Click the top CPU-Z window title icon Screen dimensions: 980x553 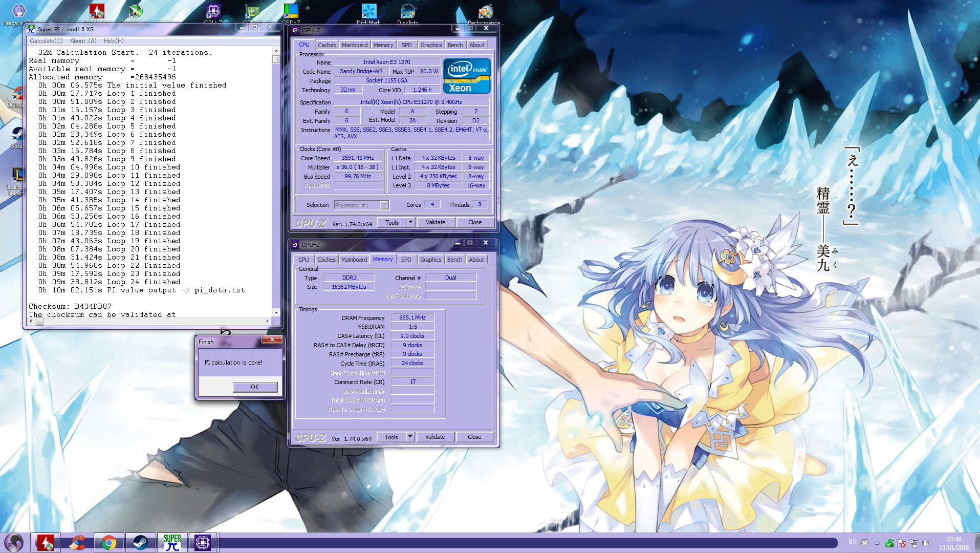pyautogui.click(x=295, y=30)
